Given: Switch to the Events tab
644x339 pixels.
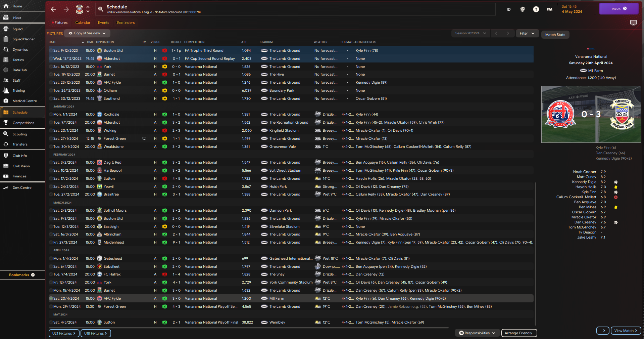Looking at the screenshot, I should tap(103, 23).
